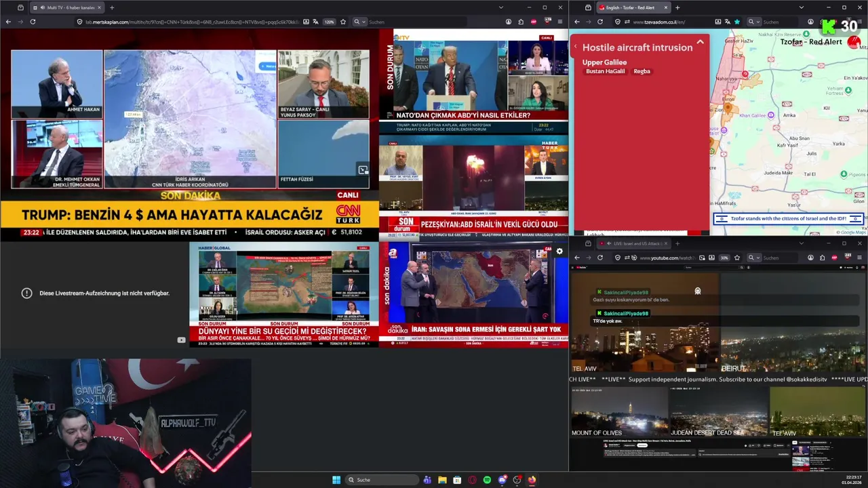Screen dimensions: 868x488
Task: Open the Opera browser taskbar icon
Action: click(x=472, y=480)
